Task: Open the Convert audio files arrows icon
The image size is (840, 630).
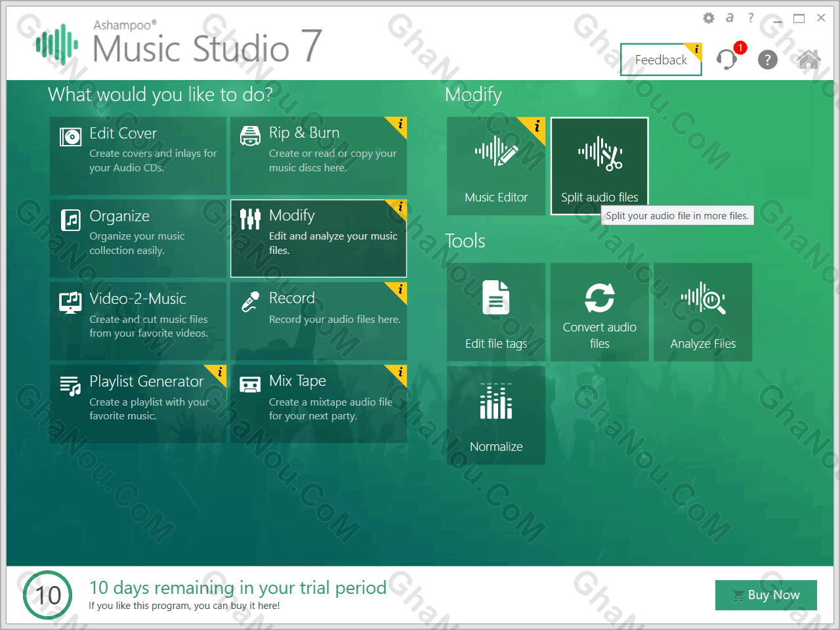Action: click(x=600, y=297)
